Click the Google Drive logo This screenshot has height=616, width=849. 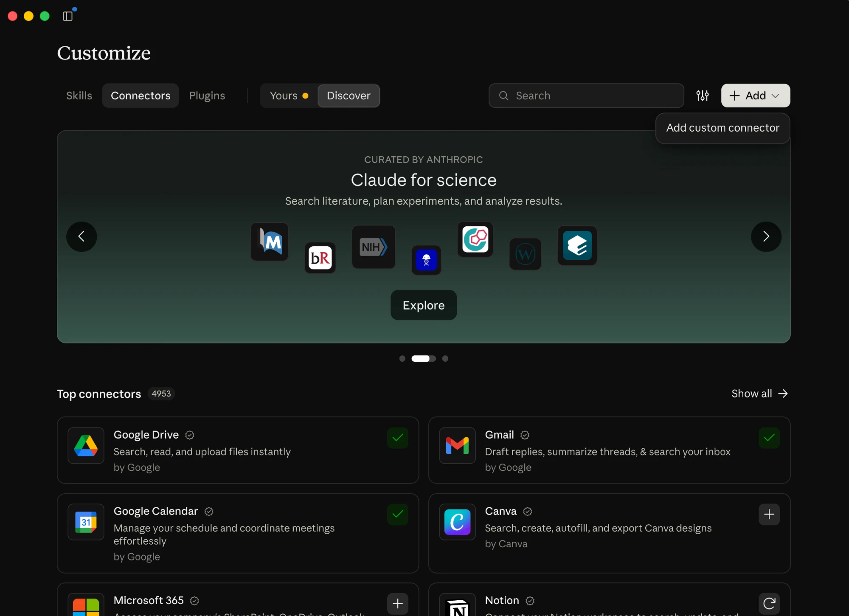pyautogui.click(x=86, y=445)
